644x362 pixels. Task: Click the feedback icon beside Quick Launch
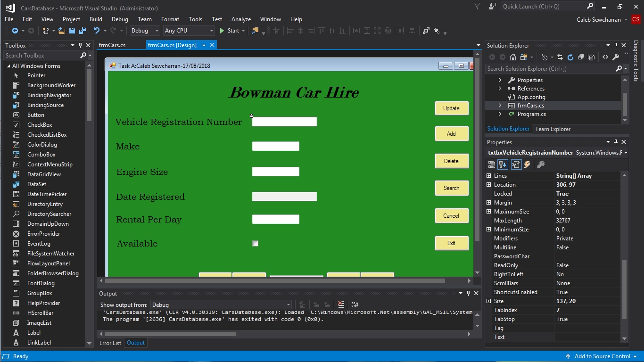[493, 7]
